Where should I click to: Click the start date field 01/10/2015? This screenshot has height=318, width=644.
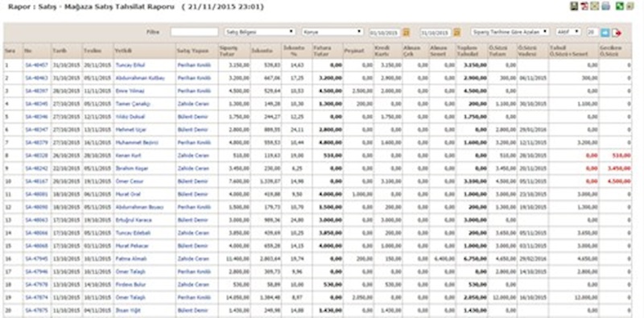[x=385, y=32]
